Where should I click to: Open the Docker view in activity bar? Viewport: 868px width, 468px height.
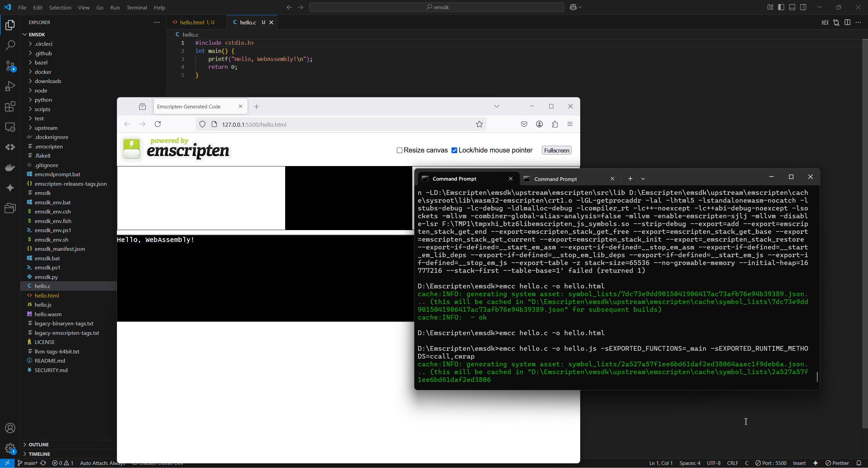pyautogui.click(x=10, y=167)
